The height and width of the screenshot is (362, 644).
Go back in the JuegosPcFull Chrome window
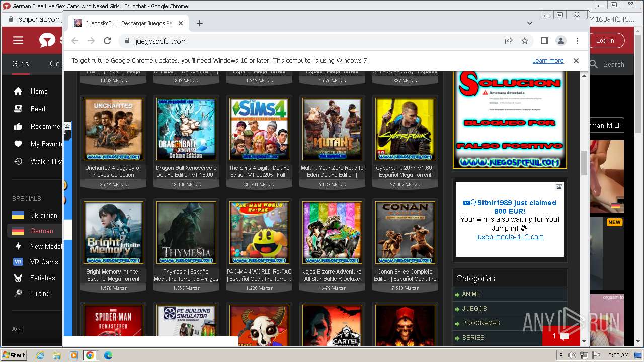click(75, 41)
